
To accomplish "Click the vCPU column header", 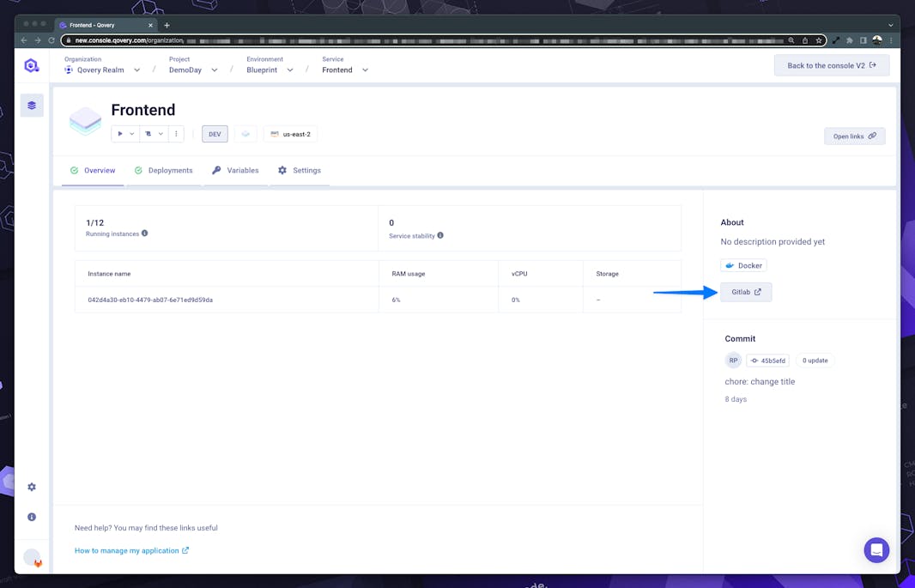I will tap(519, 274).
